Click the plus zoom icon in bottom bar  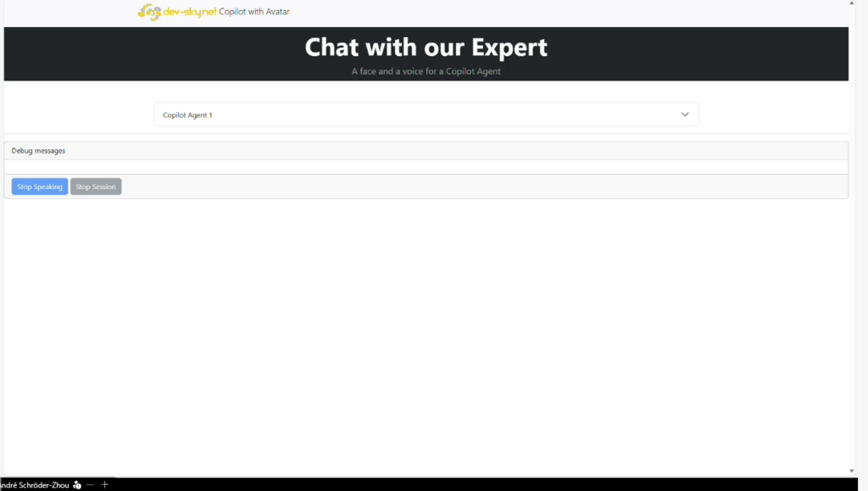[x=104, y=485]
